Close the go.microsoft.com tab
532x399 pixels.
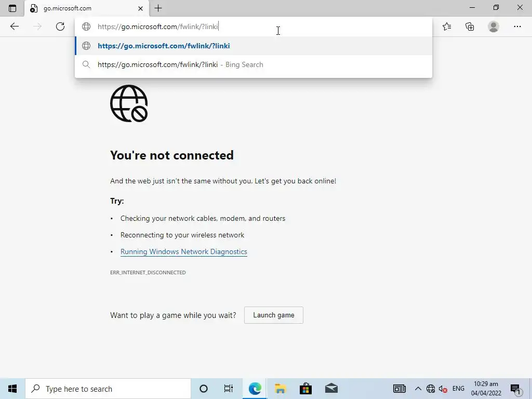pos(140,8)
